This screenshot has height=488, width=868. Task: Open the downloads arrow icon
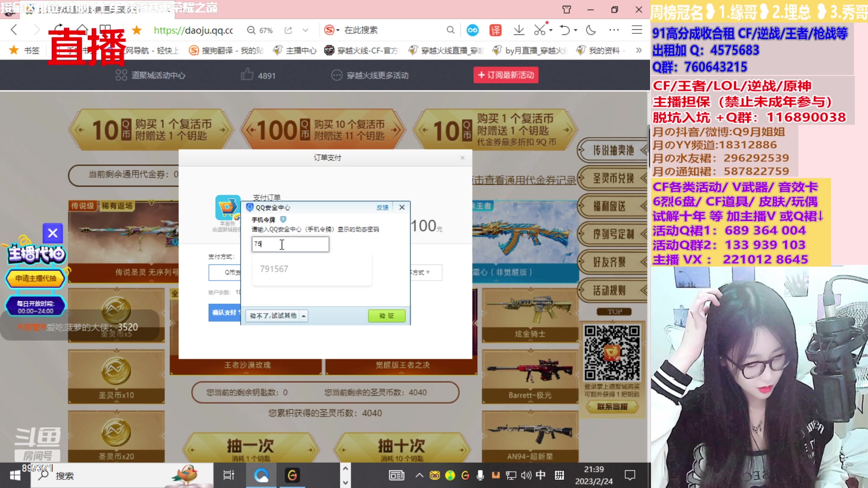[x=519, y=30]
